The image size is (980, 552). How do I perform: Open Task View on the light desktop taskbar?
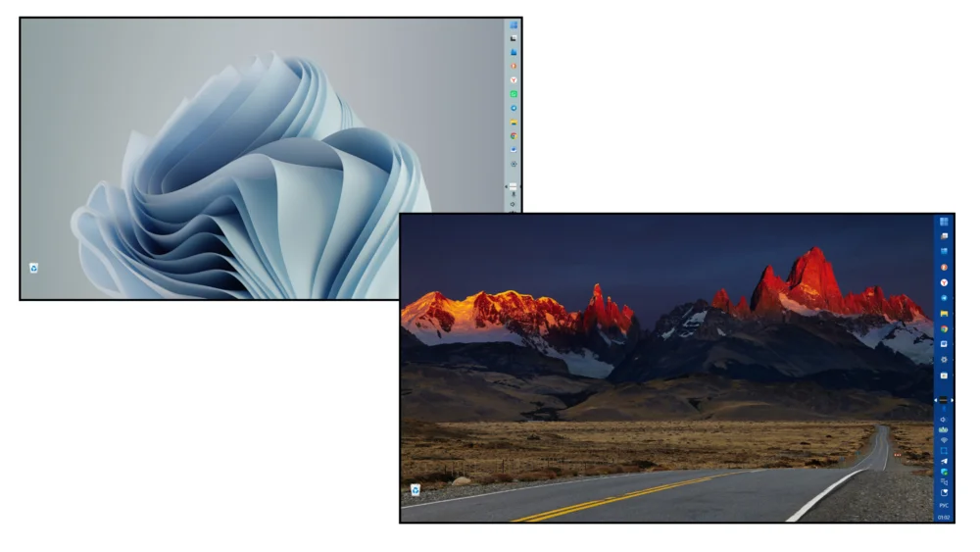point(514,39)
